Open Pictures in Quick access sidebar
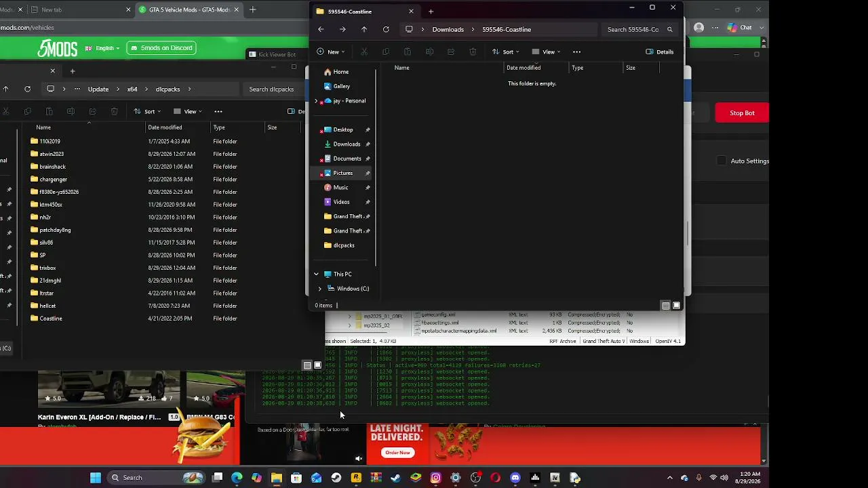This screenshot has width=868, height=488. point(342,173)
